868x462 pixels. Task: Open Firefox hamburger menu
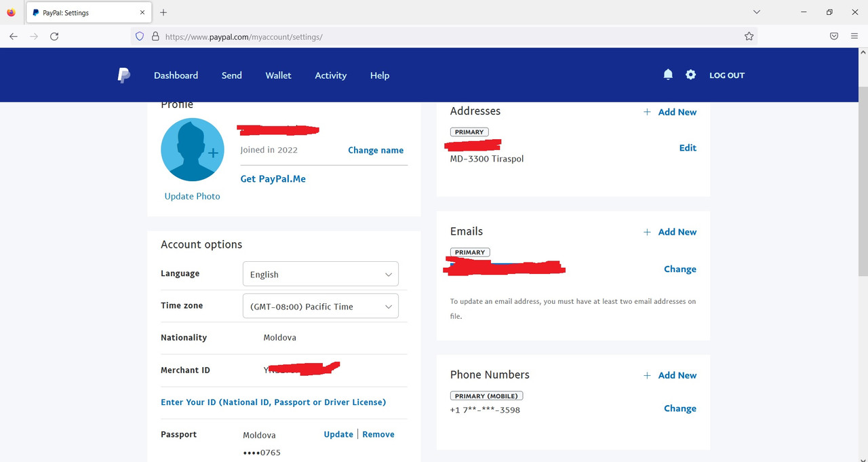tap(854, 37)
